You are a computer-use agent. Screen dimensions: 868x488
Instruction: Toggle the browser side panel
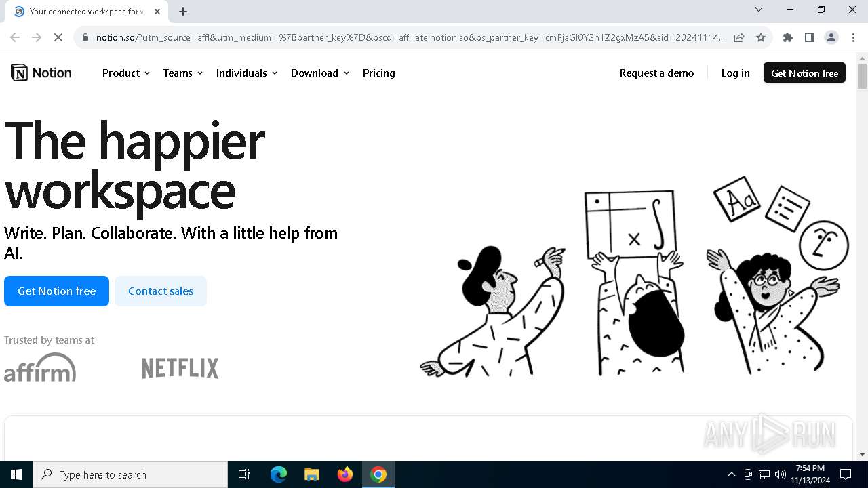(x=810, y=37)
